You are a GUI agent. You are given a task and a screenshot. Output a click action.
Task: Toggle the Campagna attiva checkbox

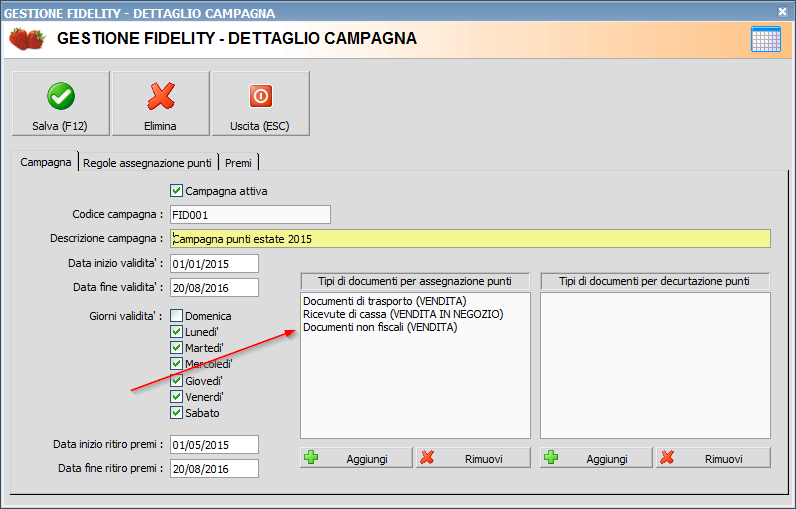(x=176, y=191)
